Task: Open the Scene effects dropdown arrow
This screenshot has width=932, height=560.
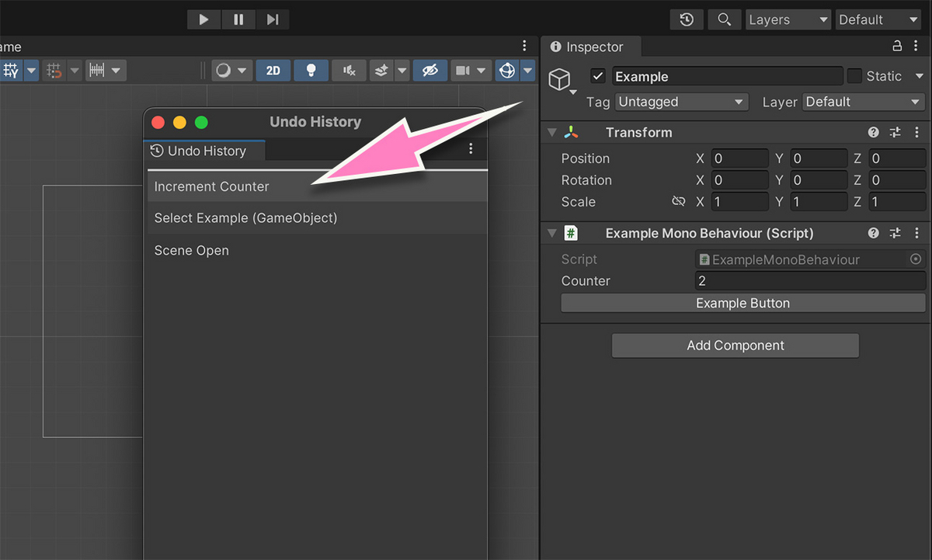Action: (402, 71)
